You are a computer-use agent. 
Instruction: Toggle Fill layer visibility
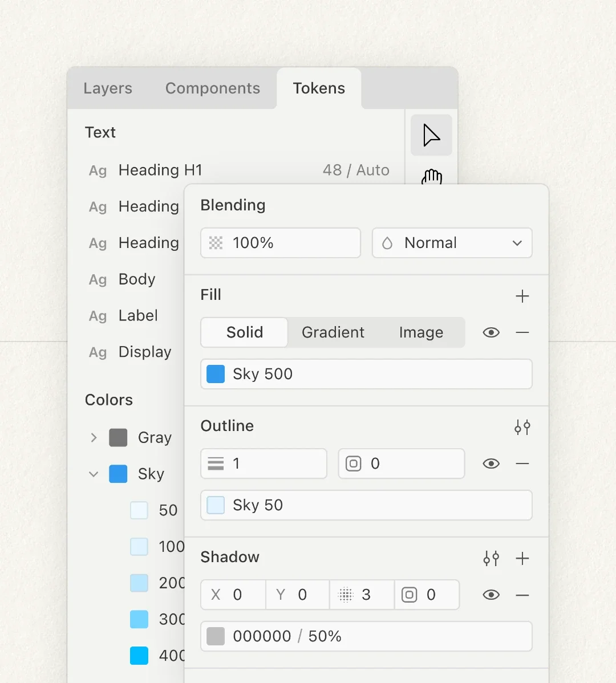pos(491,332)
